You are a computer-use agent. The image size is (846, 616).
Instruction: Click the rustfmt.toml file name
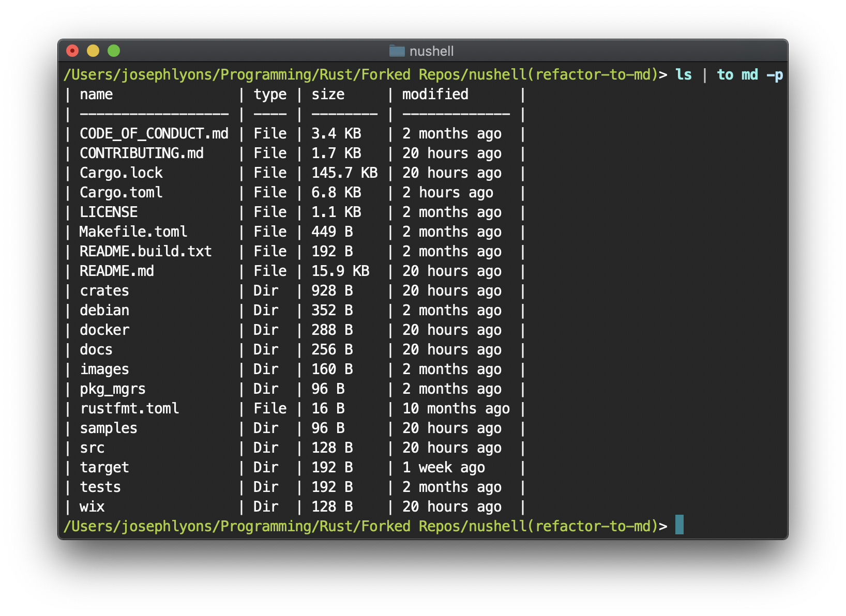[129, 409]
